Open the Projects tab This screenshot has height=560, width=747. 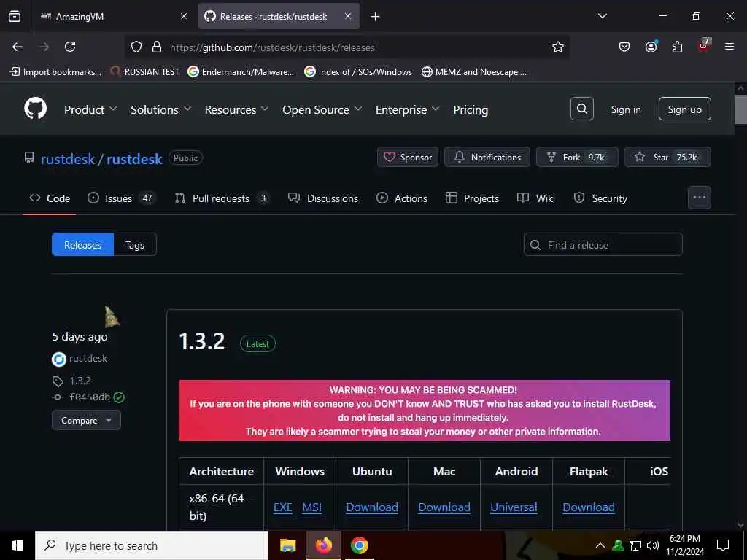[x=472, y=198]
